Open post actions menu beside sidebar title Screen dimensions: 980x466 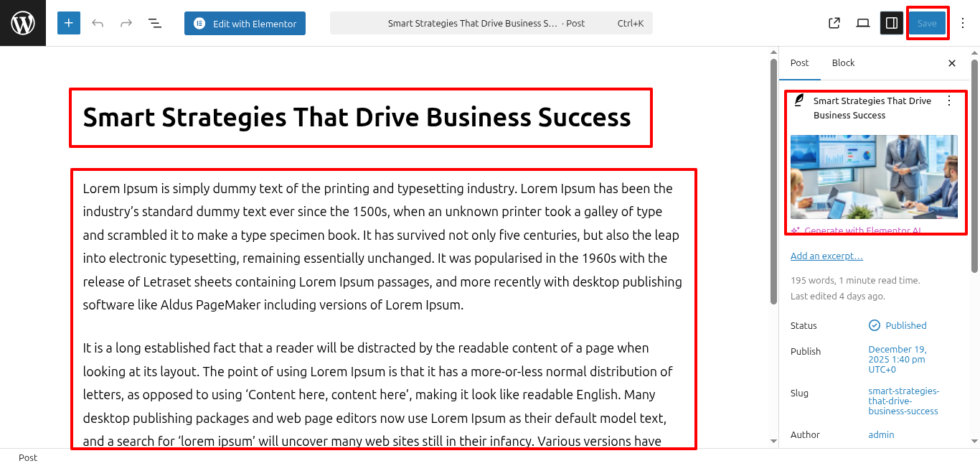[949, 101]
